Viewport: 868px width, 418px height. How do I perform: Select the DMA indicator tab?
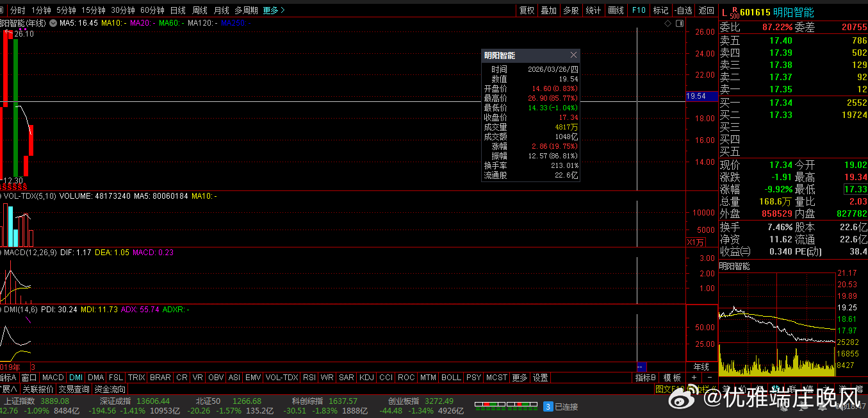pos(95,378)
